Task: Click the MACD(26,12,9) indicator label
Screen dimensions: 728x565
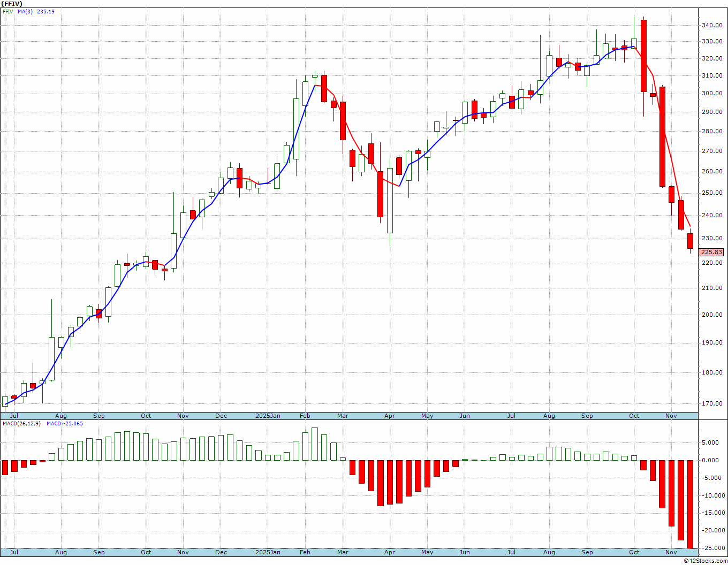Action: (21, 423)
